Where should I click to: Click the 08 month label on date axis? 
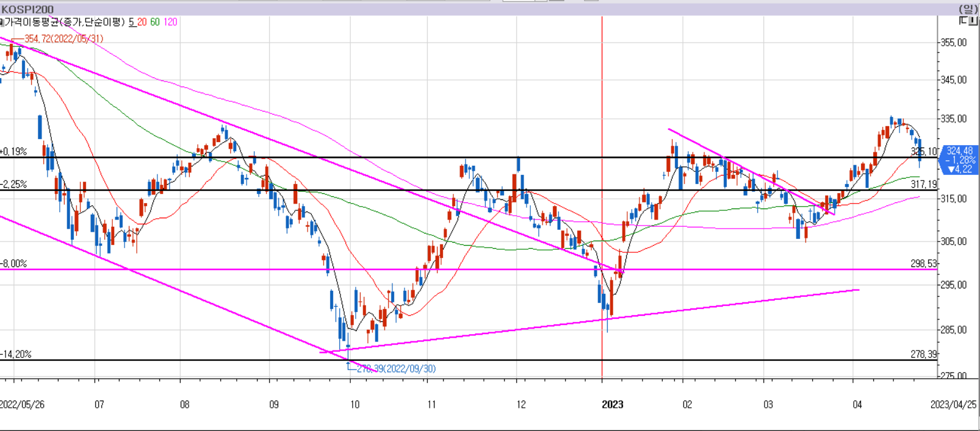point(184,404)
